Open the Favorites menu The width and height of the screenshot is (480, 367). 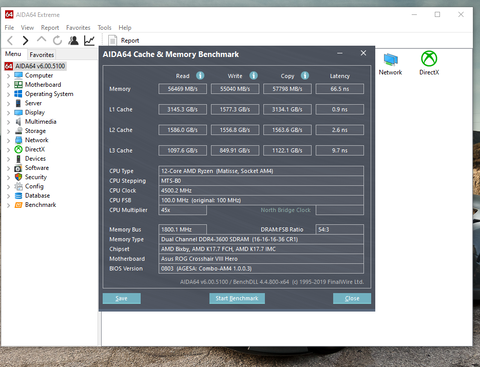point(78,28)
